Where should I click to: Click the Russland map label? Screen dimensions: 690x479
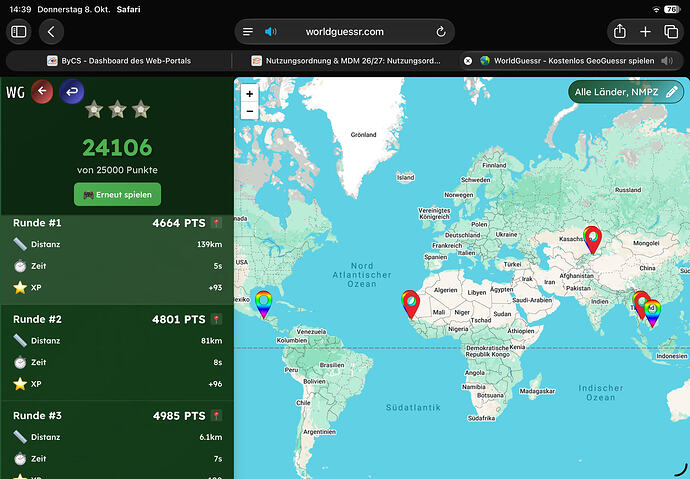(628, 190)
